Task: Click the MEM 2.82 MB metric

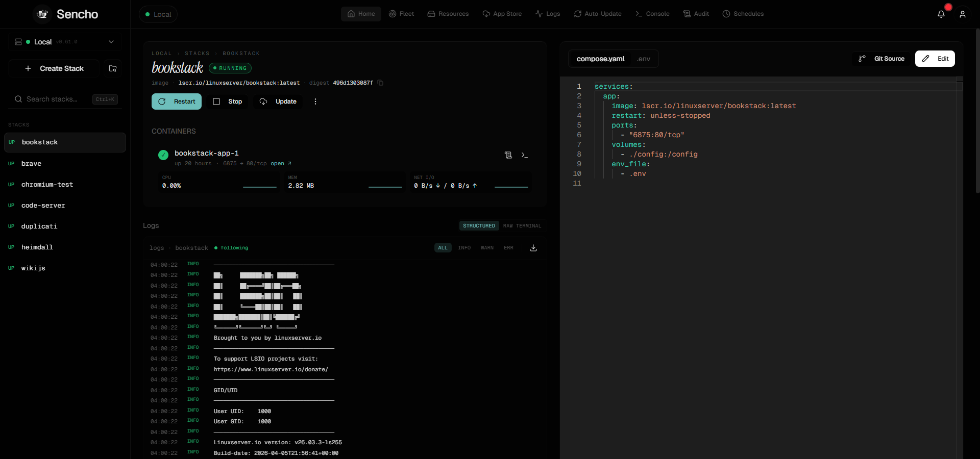Action: 344,182
